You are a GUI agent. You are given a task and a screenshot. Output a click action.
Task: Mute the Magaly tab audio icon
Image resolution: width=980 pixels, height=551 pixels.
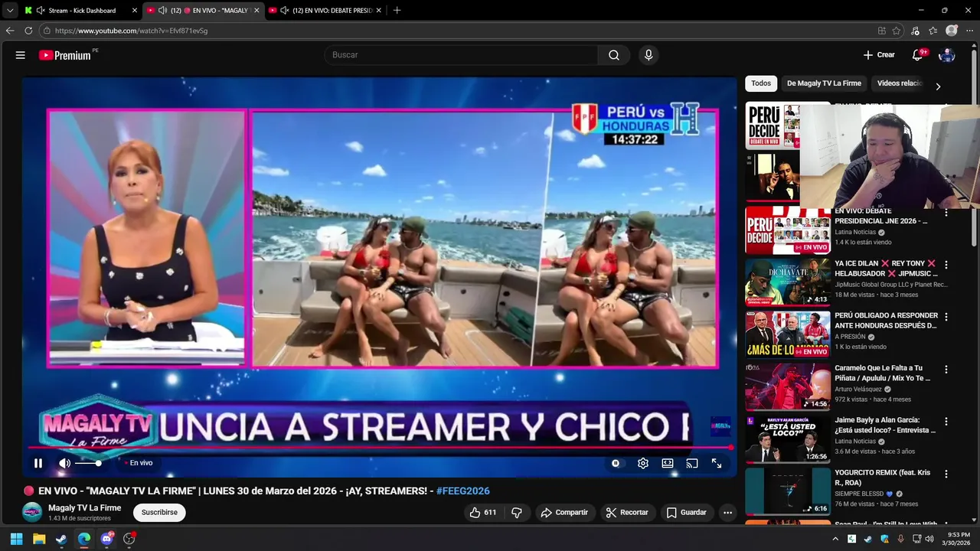point(162,11)
